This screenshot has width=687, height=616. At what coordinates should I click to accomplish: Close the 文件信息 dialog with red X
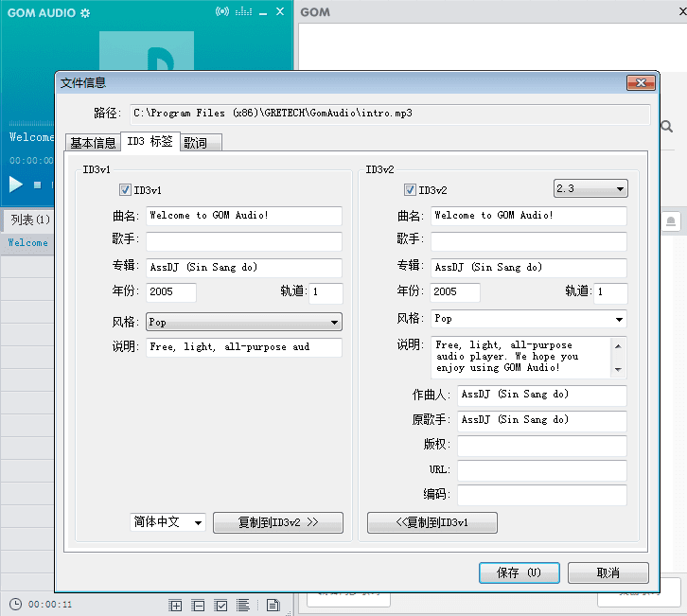click(641, 83)
